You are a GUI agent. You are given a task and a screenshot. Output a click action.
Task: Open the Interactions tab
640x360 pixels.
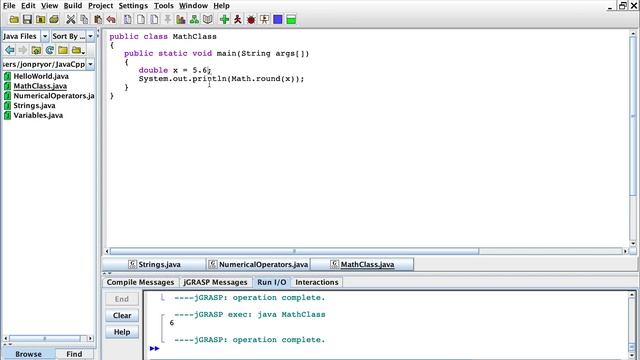(x=317, y=282)
